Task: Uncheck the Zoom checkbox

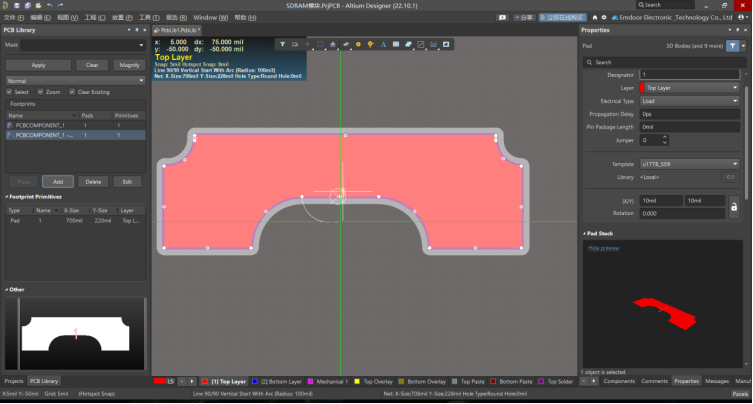Action: [x=41, y=92]
